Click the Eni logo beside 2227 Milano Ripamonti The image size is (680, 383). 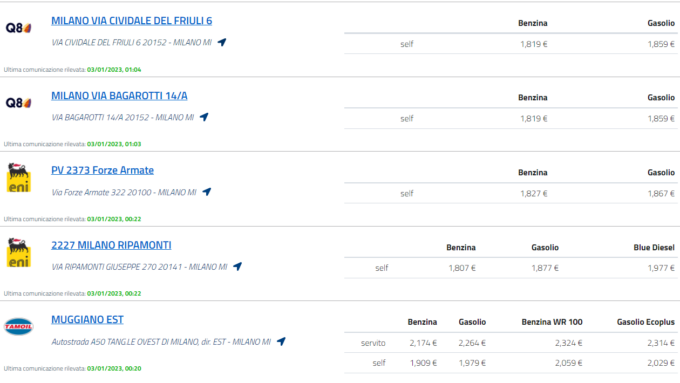[19, 252]
